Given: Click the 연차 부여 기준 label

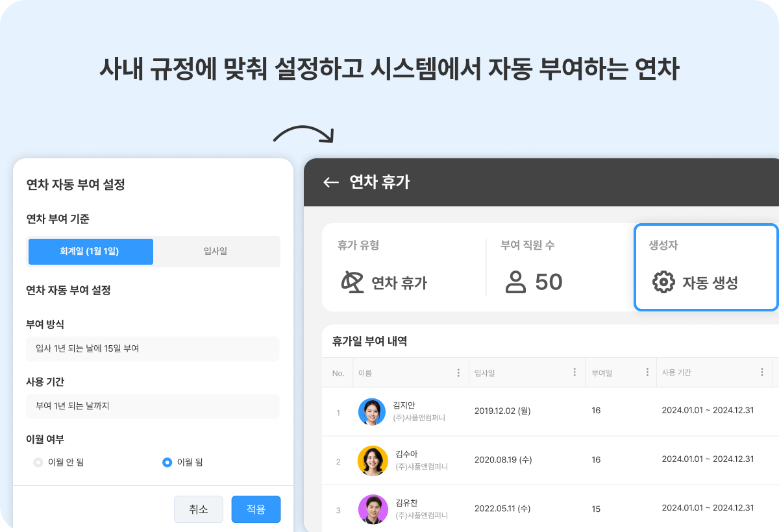Looking at the screenshot, I should tap(58, 219).
